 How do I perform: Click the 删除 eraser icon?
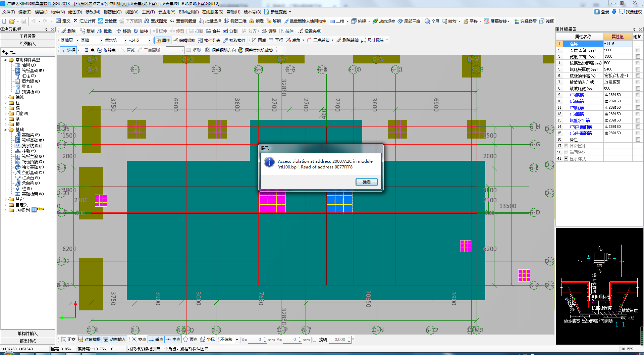(63, 31)
